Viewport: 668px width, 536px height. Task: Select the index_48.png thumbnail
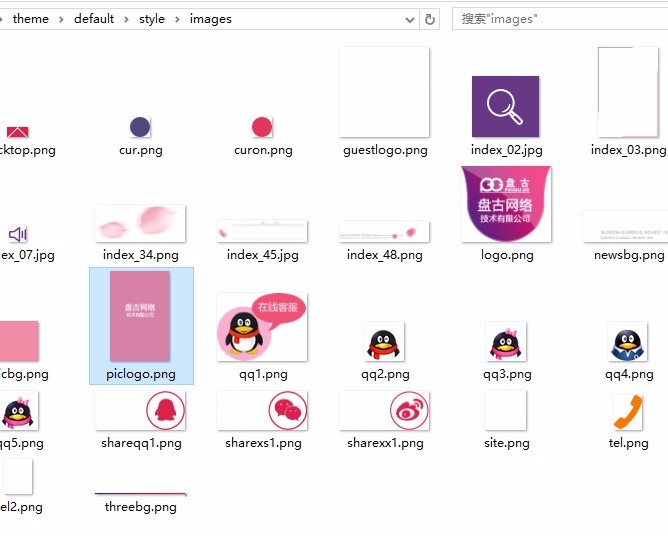click(384, 231)
